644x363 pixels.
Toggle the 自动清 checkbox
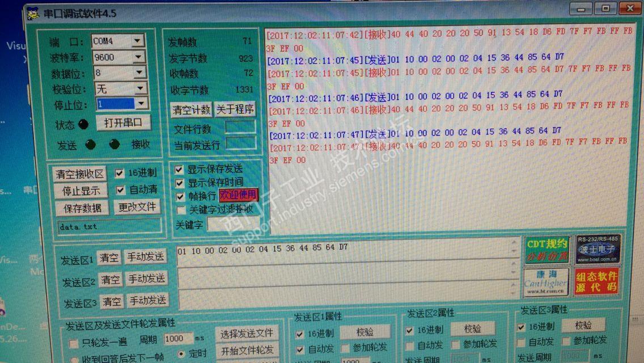(120, 189)
